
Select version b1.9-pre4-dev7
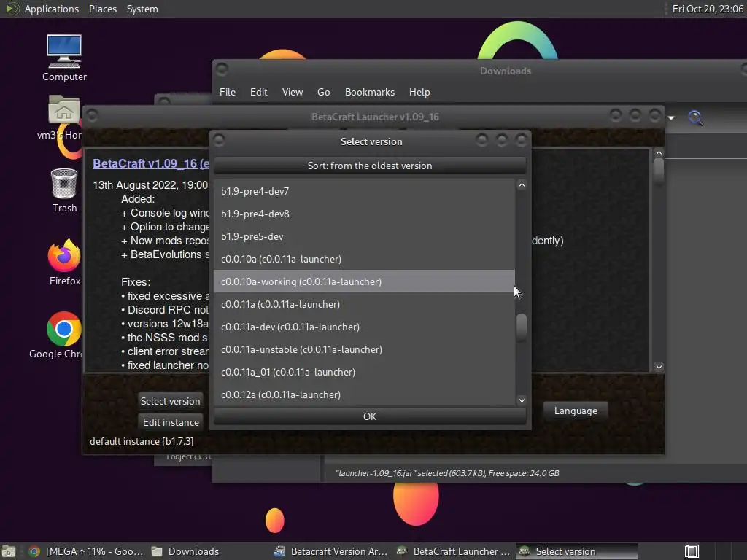click(364, 191)
